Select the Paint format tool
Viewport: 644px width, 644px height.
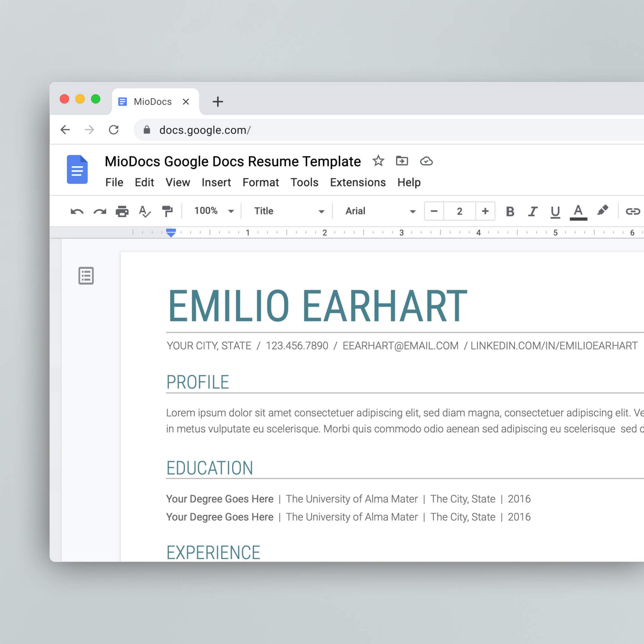coord(168,211)
